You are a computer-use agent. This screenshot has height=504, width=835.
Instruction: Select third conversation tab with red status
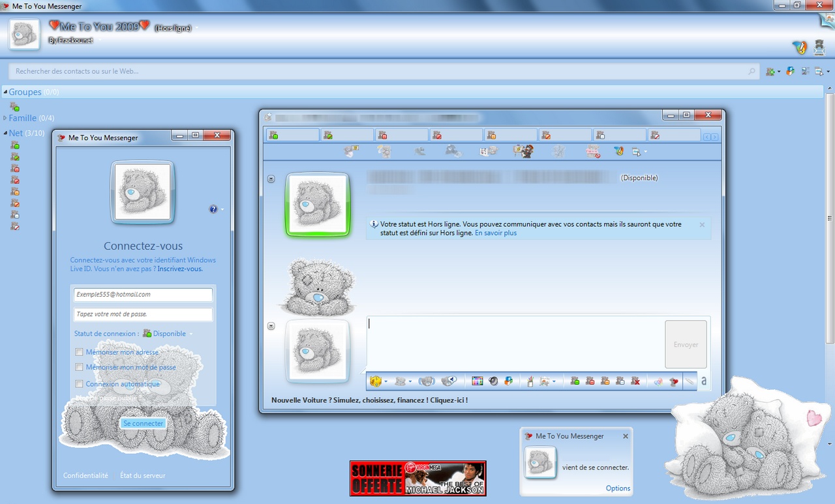pos(402,135)
